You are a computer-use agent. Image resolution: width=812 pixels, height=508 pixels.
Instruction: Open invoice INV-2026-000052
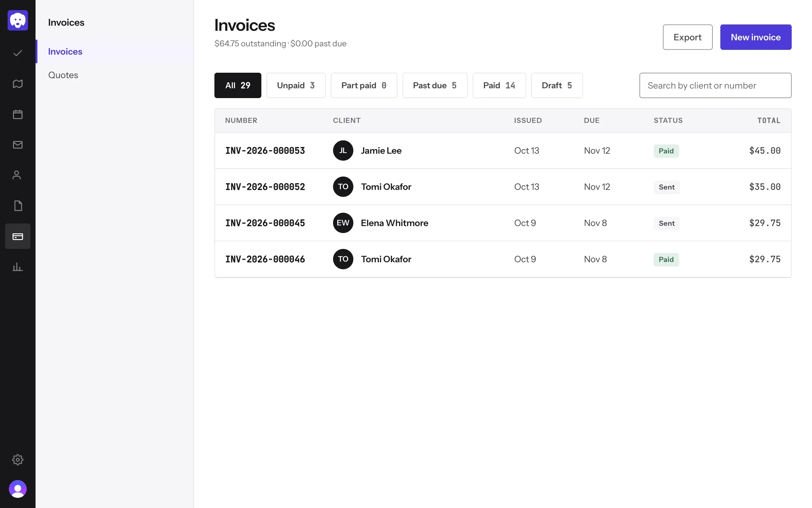(265, 187)
